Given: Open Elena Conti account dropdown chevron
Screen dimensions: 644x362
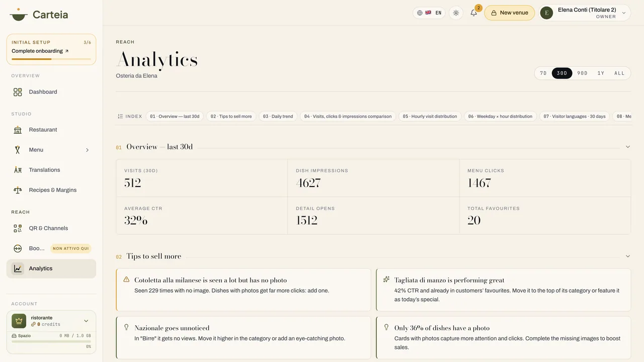Looking at the screenshot, I should pyautogui.click(x=624, y=13).
